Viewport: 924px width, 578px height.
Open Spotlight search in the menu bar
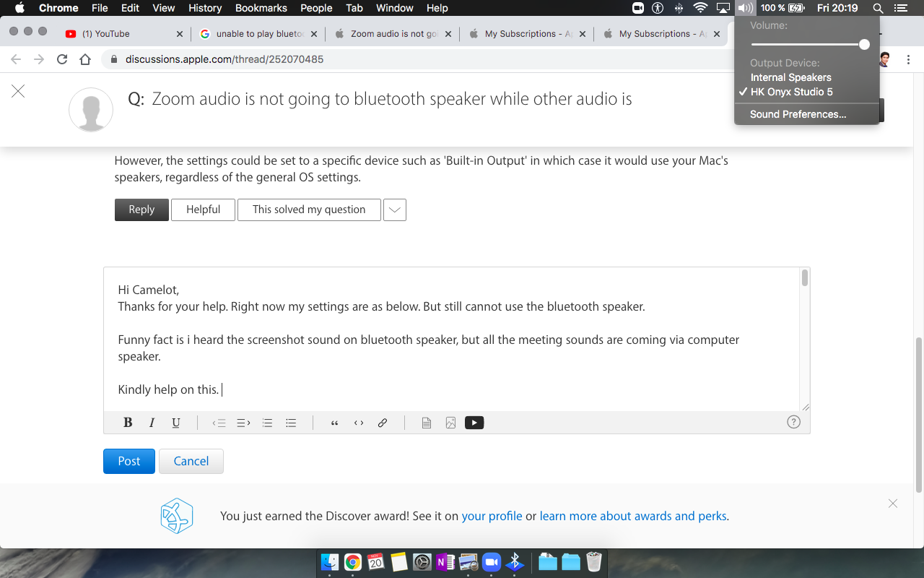[878, 8]
